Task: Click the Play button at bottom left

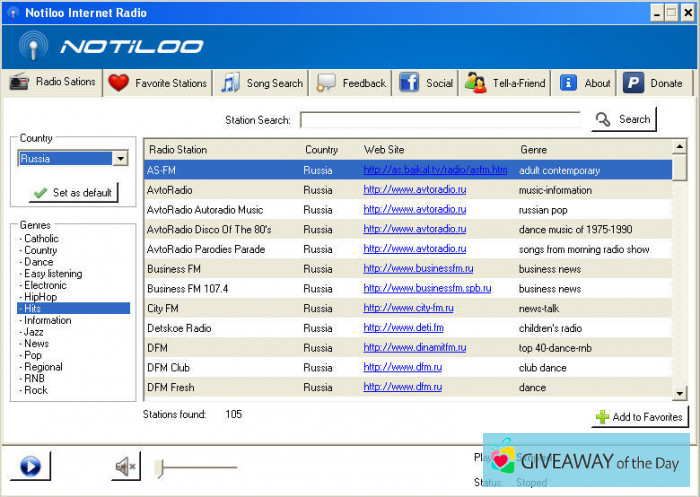Action: (30, 466)
